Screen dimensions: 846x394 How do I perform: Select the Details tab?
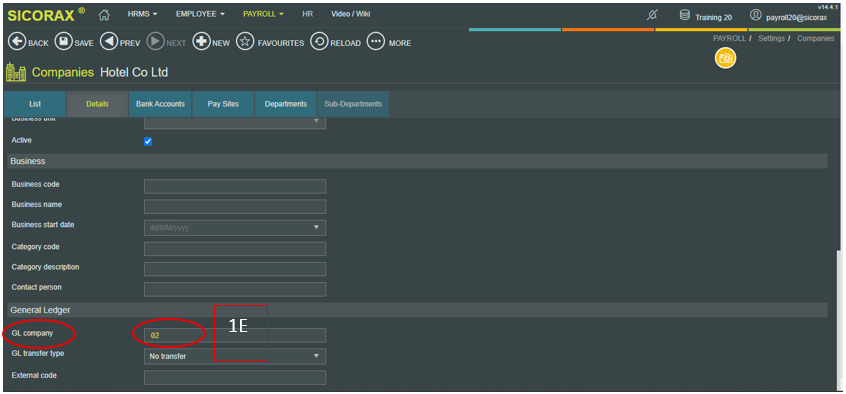point(97,104)
